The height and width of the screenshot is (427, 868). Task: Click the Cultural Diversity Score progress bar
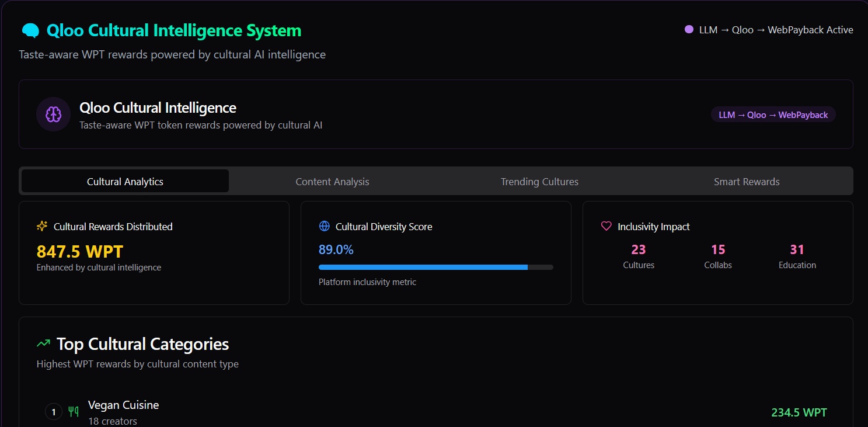tap(435, 268)
